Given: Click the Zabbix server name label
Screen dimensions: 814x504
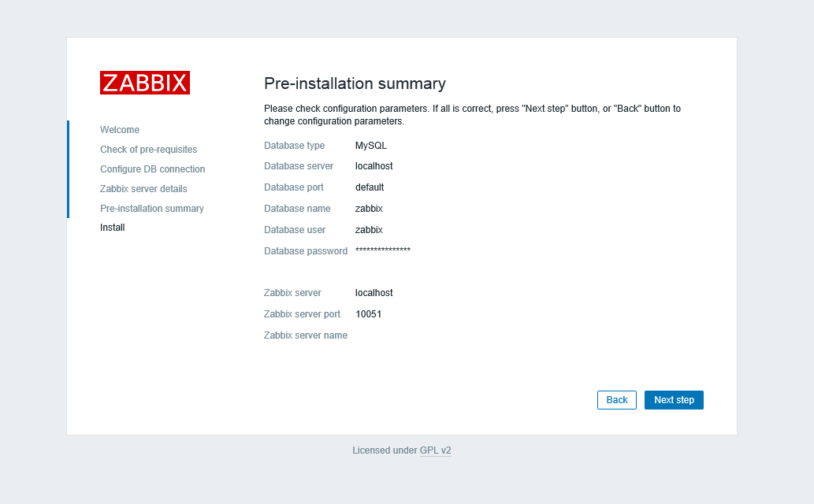Looking at the screenshot, I should [306, 335].
